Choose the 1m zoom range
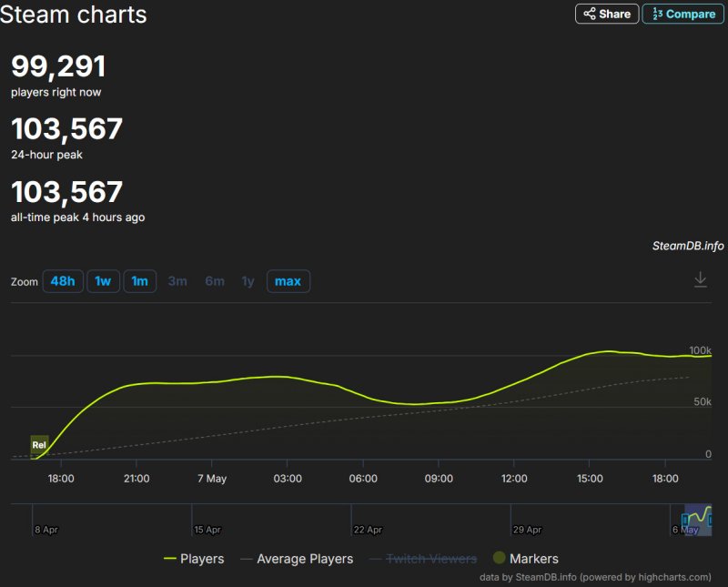This screenshot has height=587, width=728. pos(139,281)
